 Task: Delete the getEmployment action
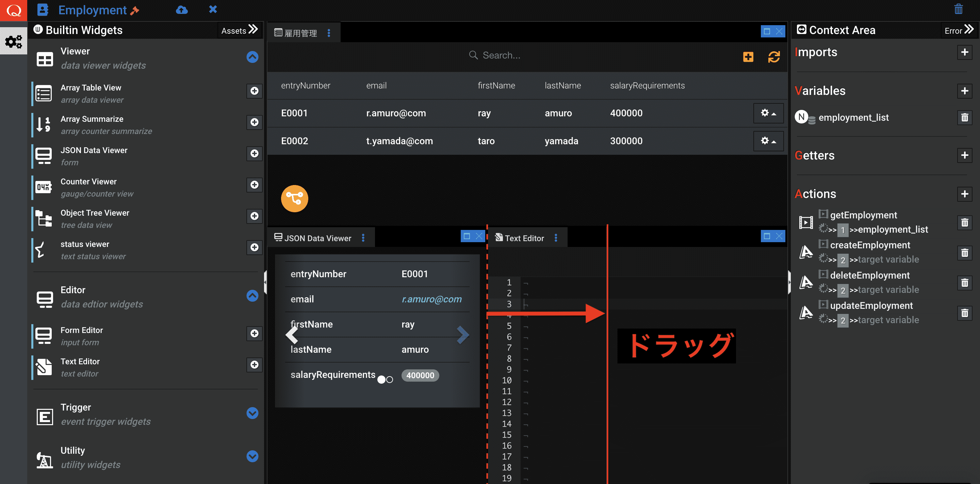[x=964, y=222]
